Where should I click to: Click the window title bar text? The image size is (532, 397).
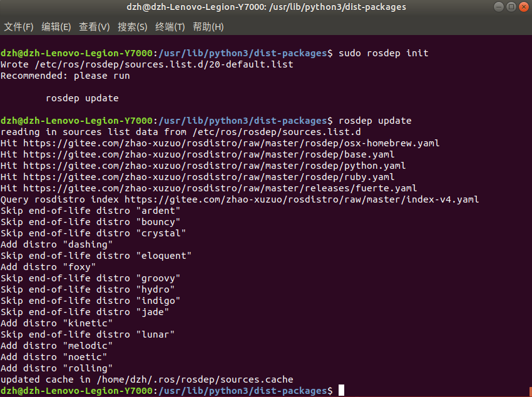[267, 7]
